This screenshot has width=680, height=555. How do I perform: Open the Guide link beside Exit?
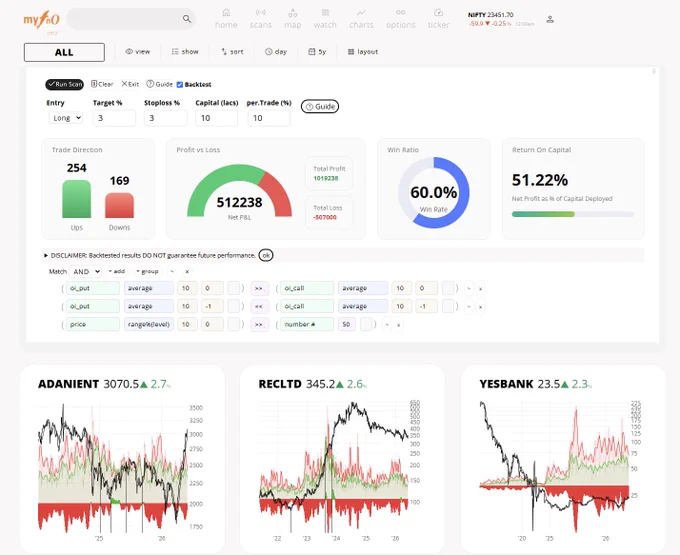[x=159, y=84]
